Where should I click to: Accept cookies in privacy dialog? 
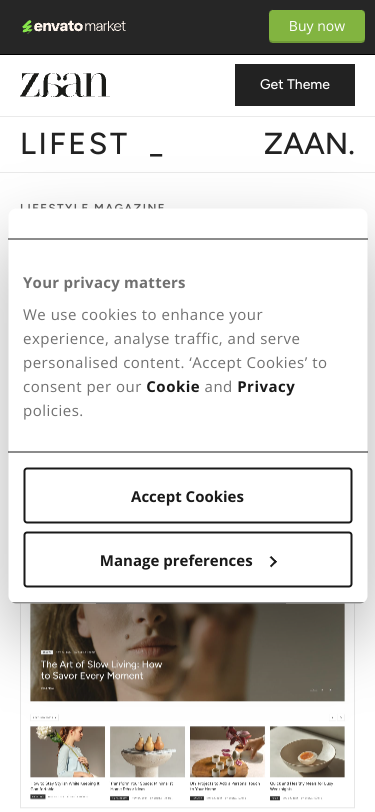[188, 496]
